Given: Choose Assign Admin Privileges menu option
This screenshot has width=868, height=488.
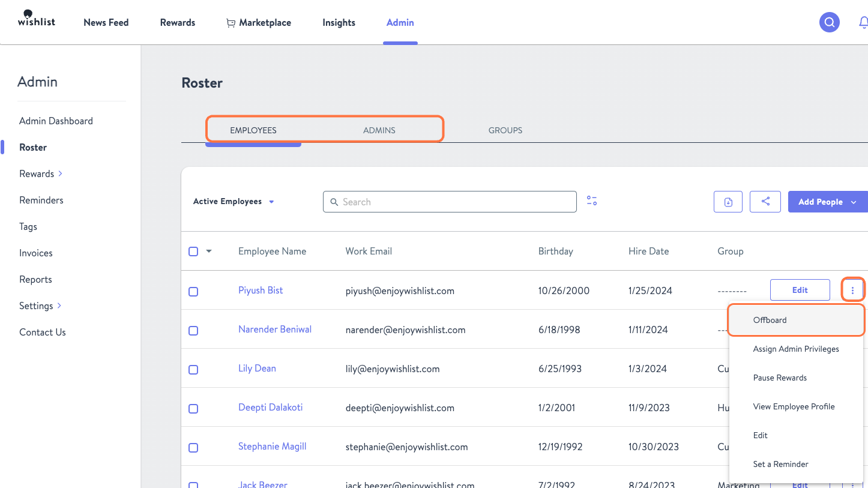Looking at the screenshot, I should [x=796, y=349].
